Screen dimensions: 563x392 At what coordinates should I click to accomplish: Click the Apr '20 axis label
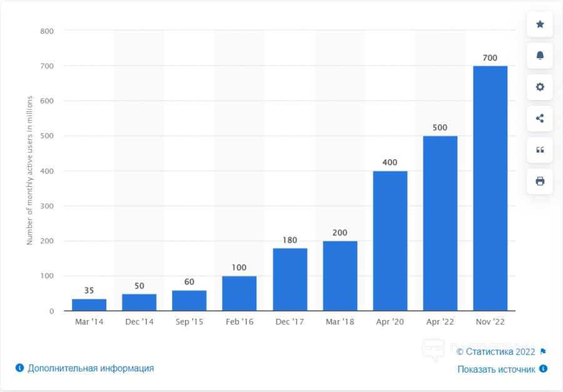point(390,321)
